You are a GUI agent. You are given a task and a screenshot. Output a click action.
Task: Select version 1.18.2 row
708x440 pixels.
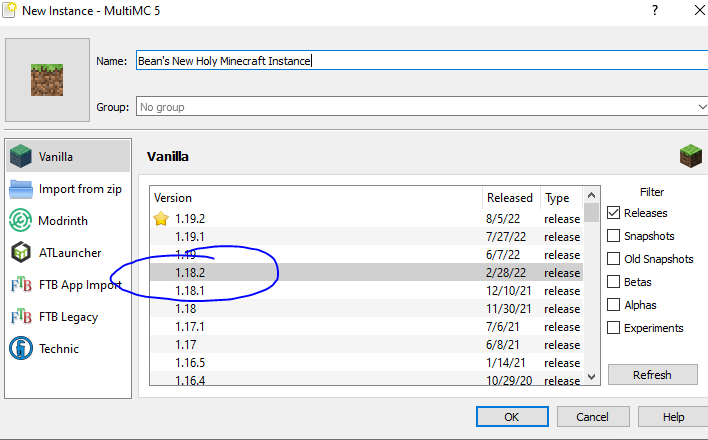pos(366,272)
